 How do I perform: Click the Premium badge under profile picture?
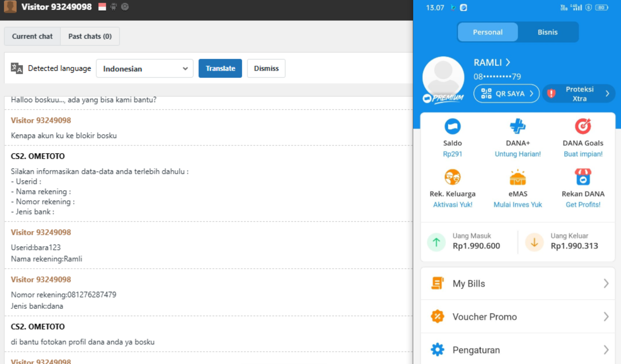443,98
